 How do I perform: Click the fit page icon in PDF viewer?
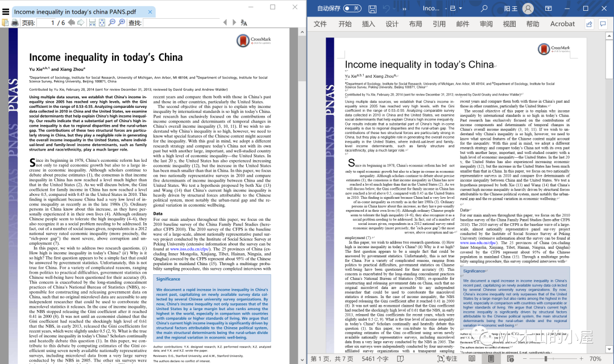click(x=102, y=23)
